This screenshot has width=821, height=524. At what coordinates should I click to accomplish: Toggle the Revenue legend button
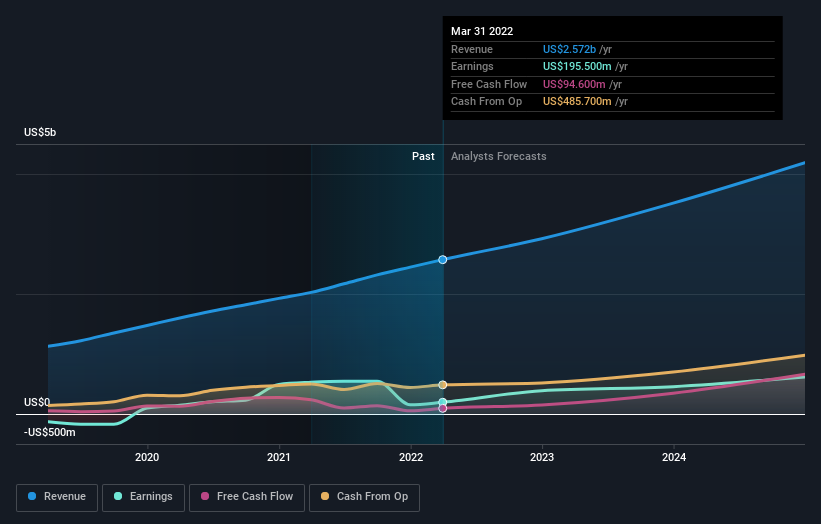(57, 497)
